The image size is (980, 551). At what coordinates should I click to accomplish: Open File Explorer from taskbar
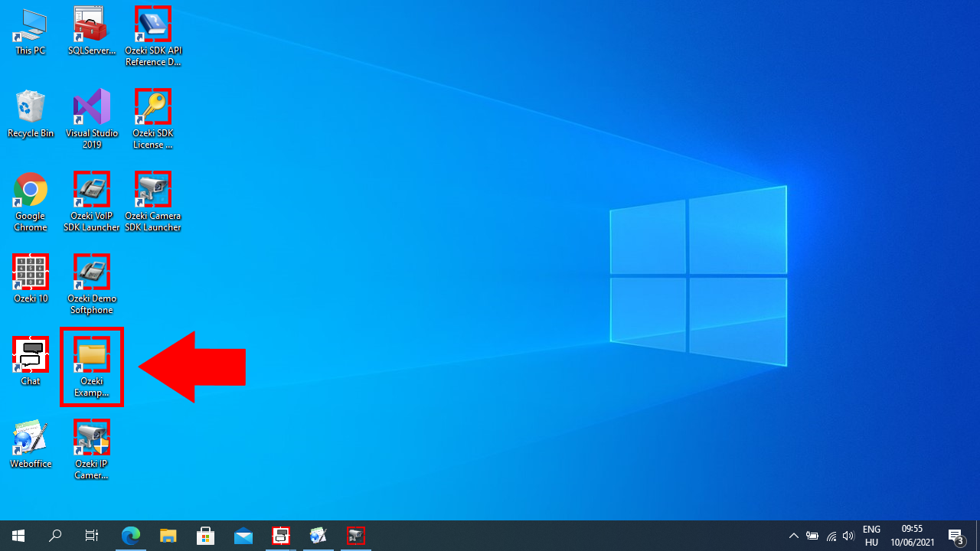[168, 536]
